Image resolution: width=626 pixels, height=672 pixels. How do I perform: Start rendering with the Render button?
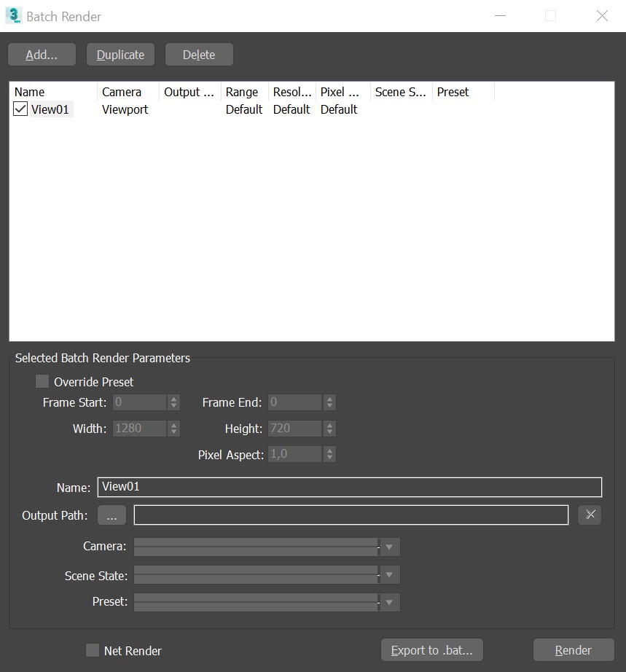574,650
